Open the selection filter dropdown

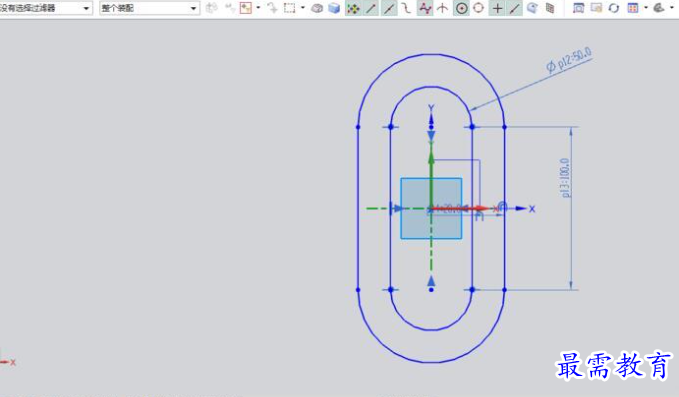(x=45, y=8)
